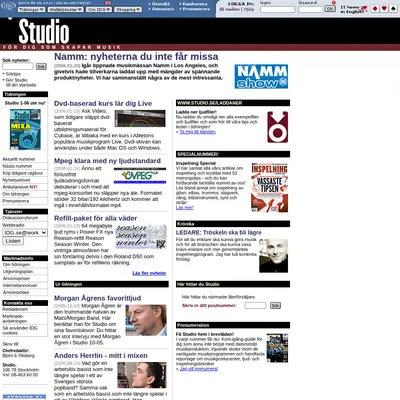This screenshot has width=400, height=400.
Task: Click the Studio masthead logo
Action: click(x=44, y=31)
